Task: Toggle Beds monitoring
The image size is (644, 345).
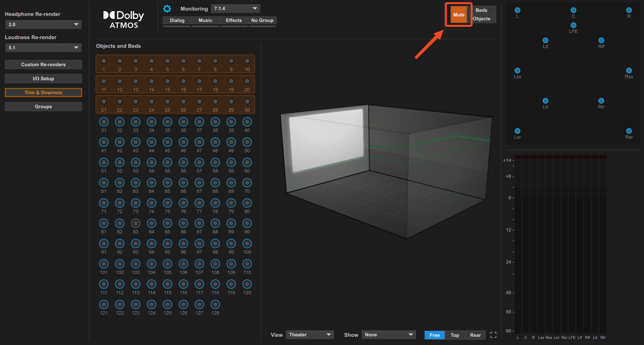Action: [481, 10]
